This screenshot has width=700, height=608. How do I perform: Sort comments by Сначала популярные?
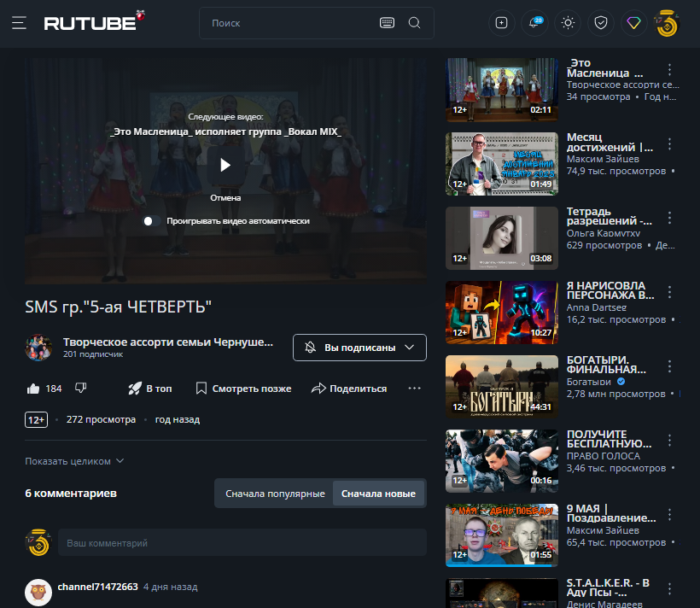pos(275,494)
